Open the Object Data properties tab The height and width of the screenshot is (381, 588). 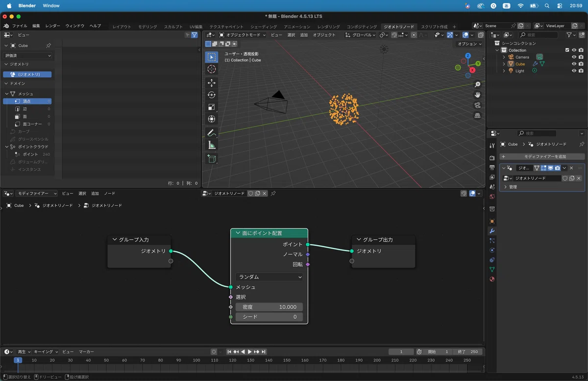492,269
